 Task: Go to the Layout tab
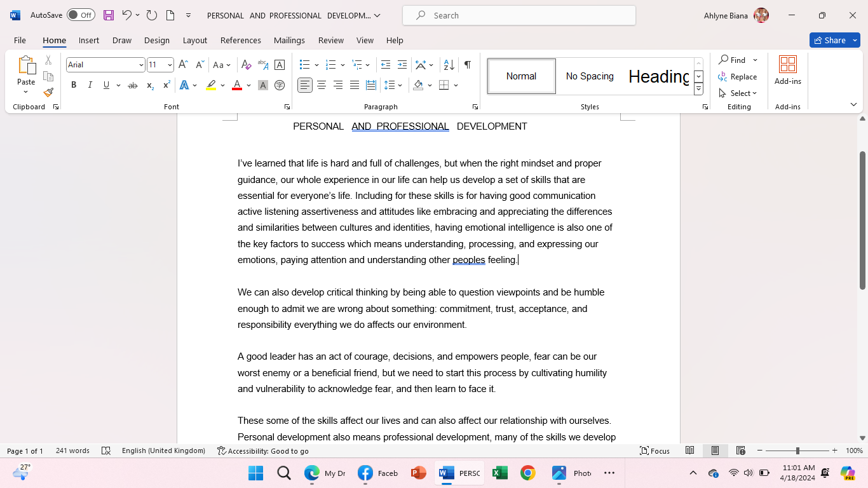(195, 40)
